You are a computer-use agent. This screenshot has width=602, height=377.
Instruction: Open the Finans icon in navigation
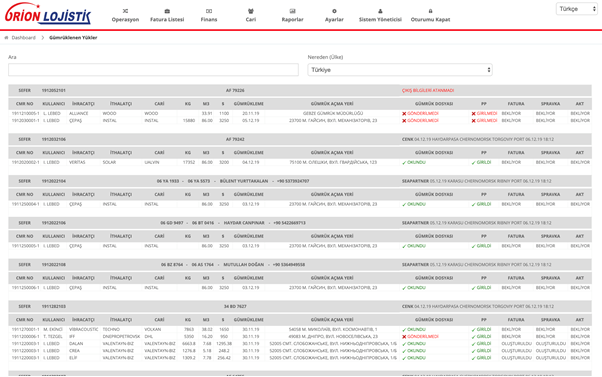pyautogui.click(x=209, y=11)
